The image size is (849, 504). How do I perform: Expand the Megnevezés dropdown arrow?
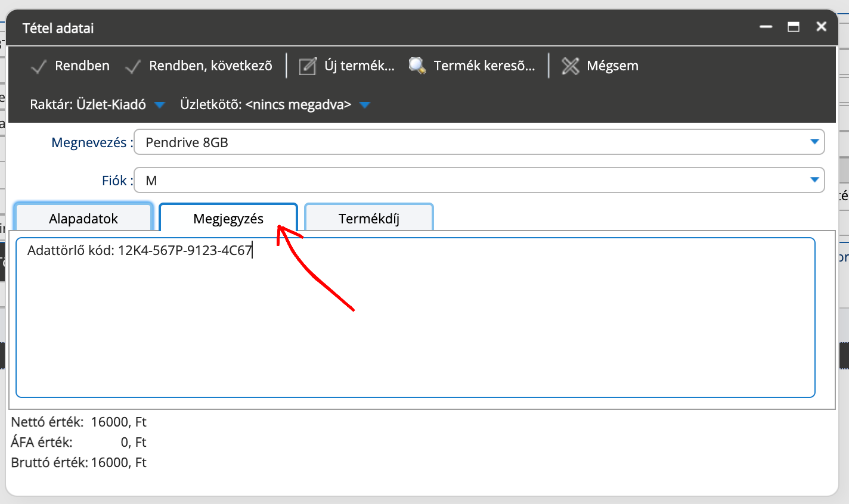(814, 142)
